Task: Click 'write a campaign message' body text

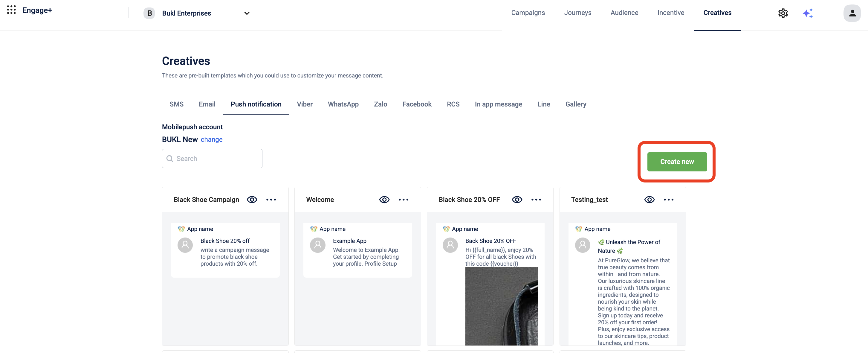Action: pyautogui.click(x=235, y=257)
